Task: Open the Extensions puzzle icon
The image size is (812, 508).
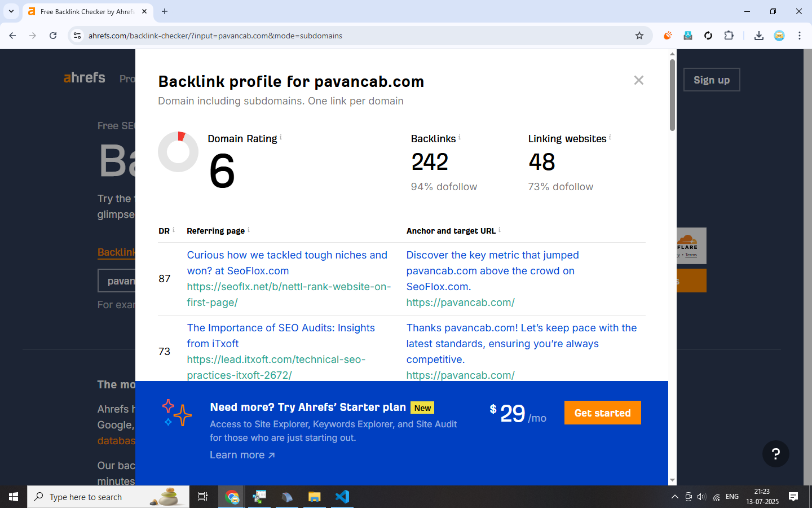Action: (729, 36)
